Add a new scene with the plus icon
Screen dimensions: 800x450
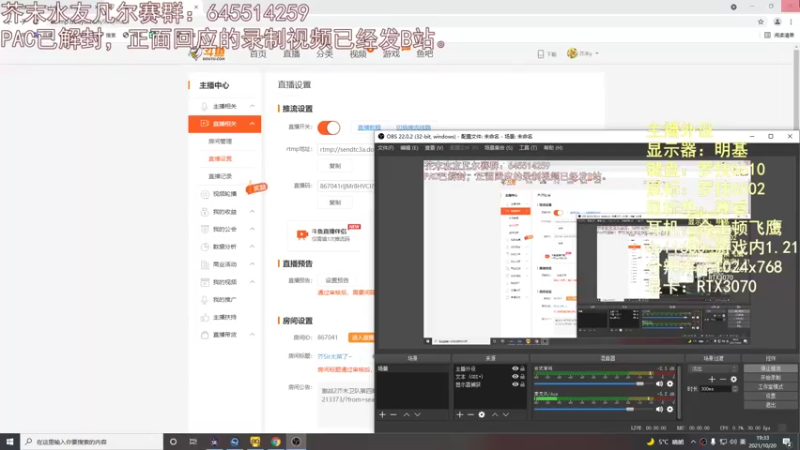(x=382, y=415)
